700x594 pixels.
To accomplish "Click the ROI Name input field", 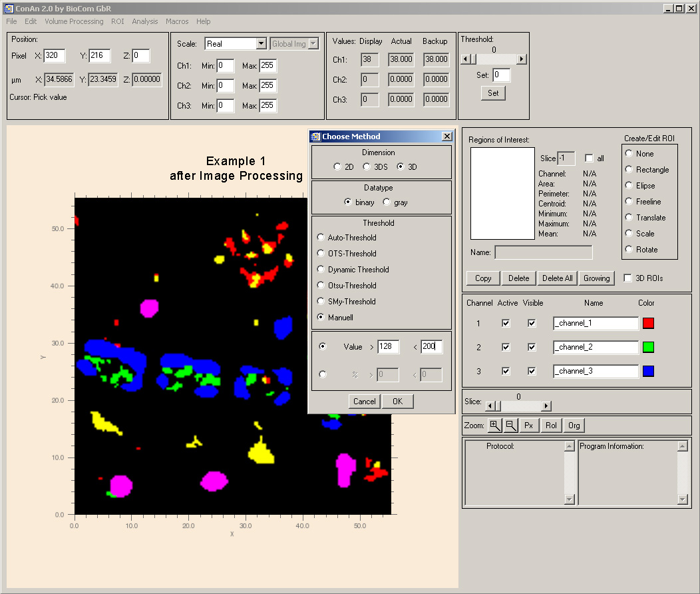I will 543,252.
